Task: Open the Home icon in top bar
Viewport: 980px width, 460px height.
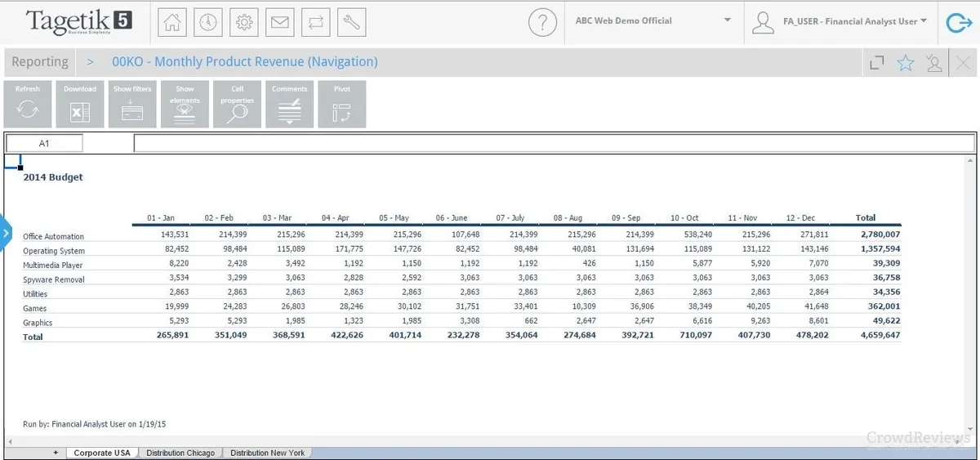Action: click(172, 23)
